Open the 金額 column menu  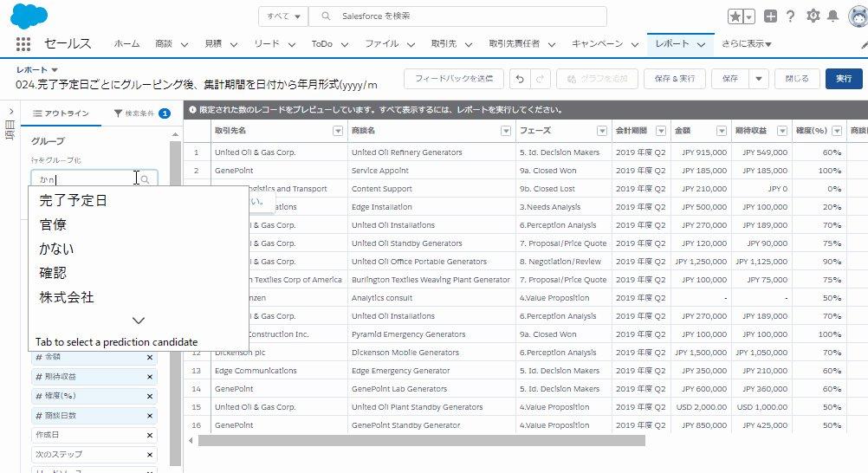click(722, 131)
